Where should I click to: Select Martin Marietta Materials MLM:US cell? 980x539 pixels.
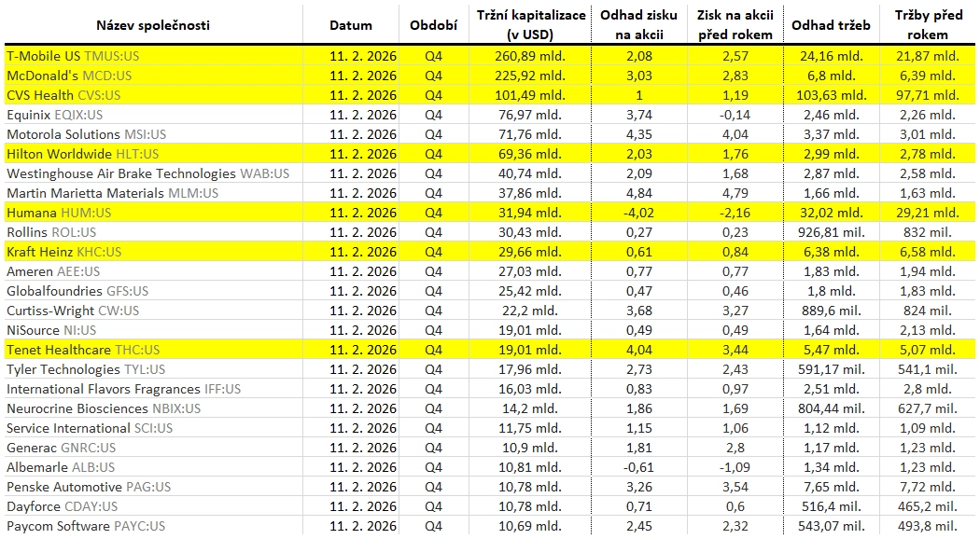coord(113,193)
